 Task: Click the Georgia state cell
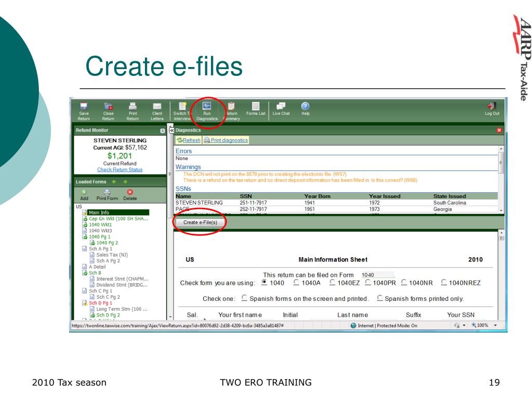443,209
